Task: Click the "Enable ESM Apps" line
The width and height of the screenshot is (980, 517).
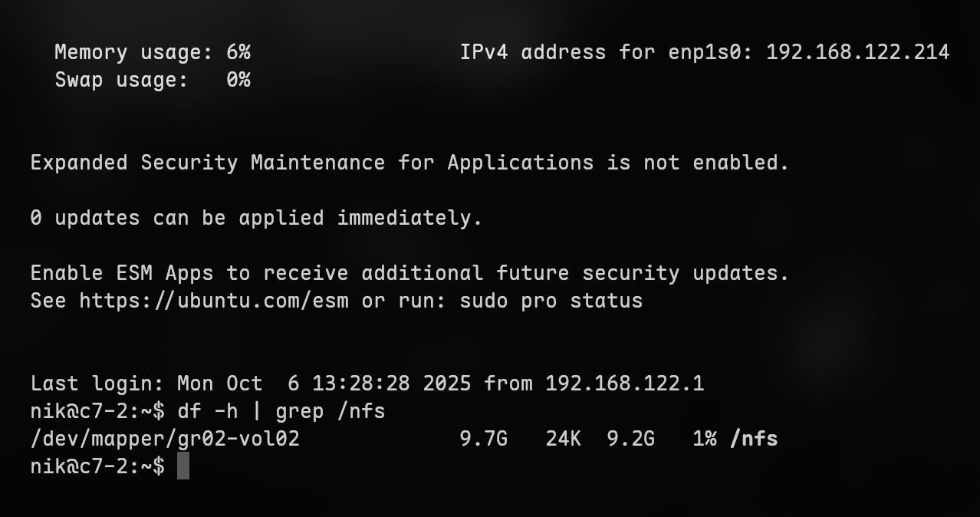Action: [409, 273]
